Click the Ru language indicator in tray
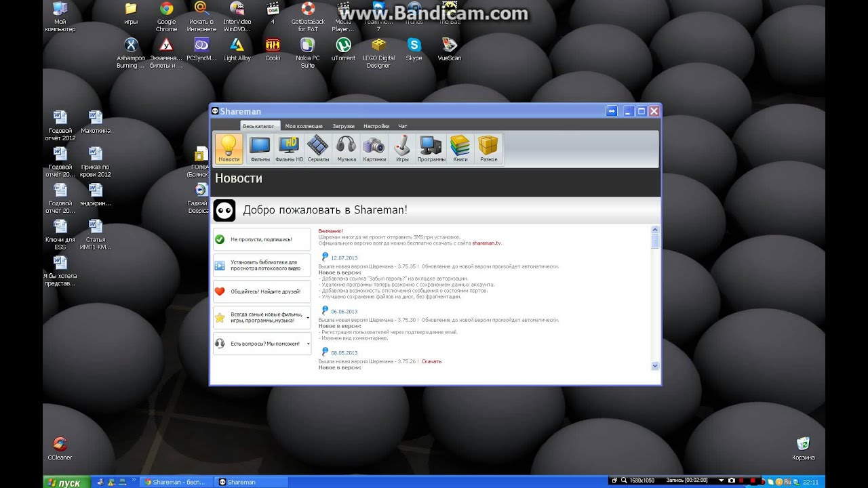868x488 pixels. (787, 481)
